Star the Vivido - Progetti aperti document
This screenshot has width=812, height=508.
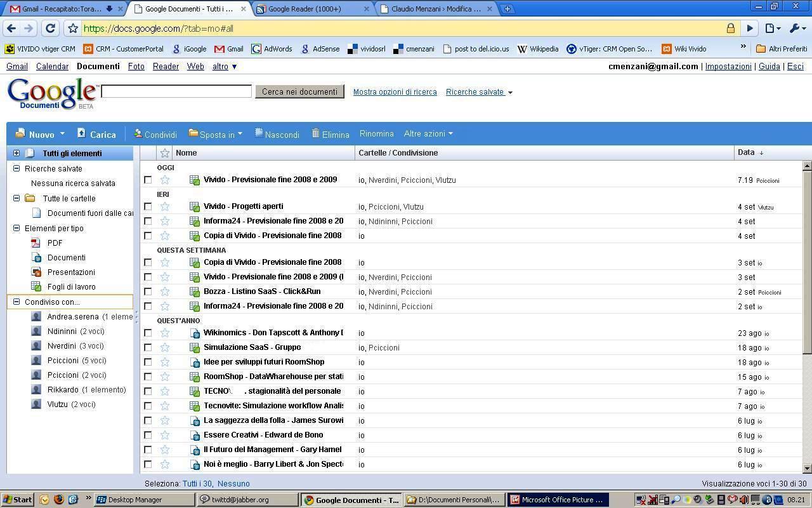click(x=165, y=206)
